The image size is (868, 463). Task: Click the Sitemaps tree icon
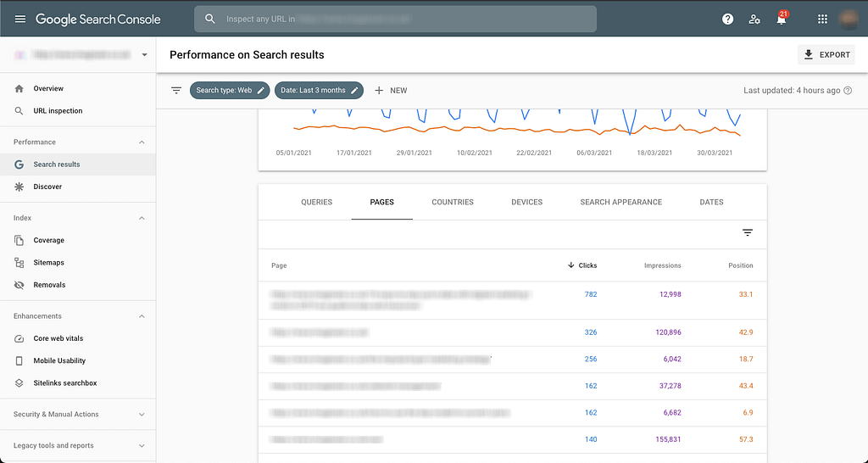tap(19, 263)
